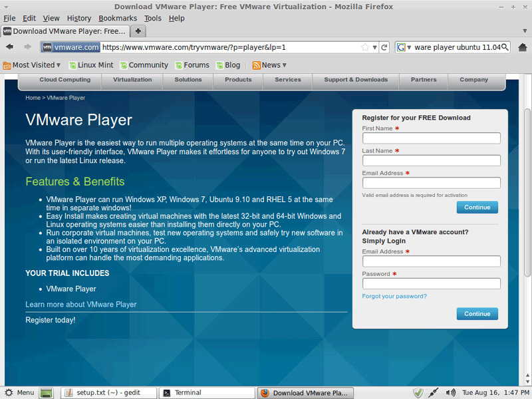The image size is (532, 399).
Task: Click the show desktop panel icon
Action: pos(47,393)
